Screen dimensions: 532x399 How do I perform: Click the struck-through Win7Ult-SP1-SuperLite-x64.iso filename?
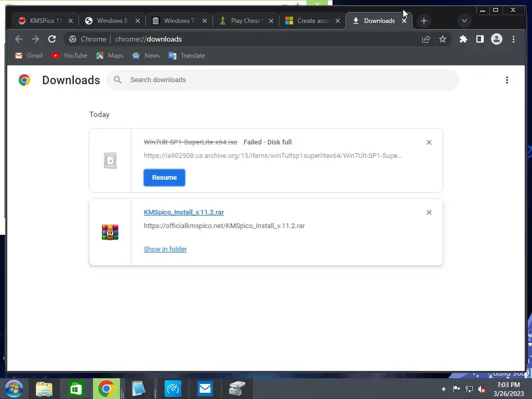coord(191,142)
